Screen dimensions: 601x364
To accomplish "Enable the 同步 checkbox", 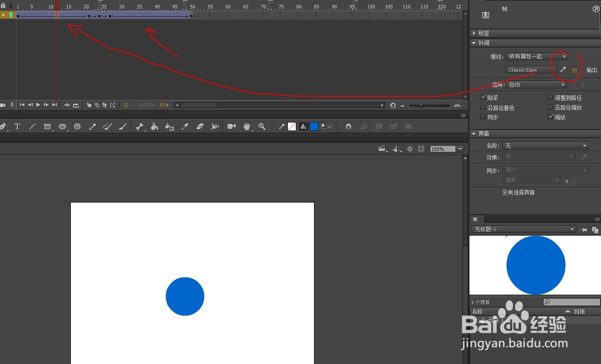I will (483, 117).
